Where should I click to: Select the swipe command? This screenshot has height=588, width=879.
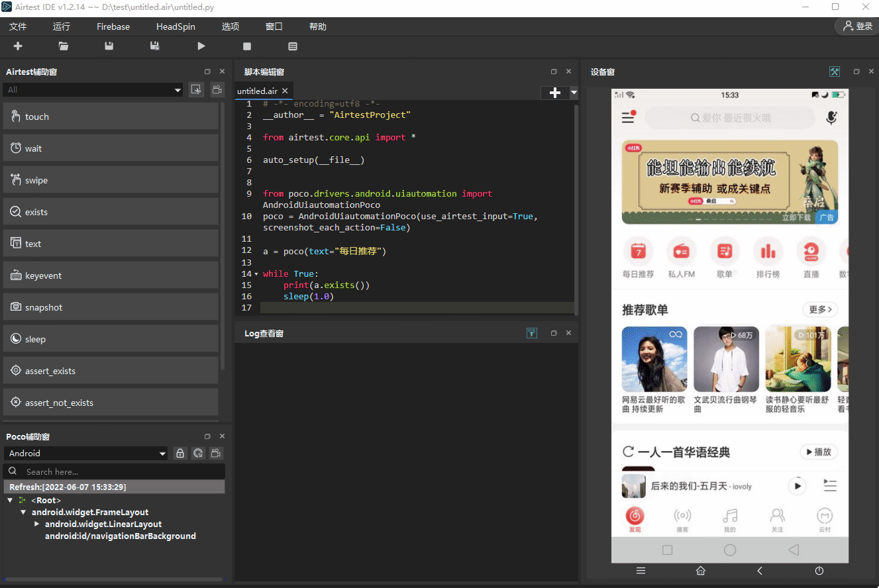coord(111,180)
